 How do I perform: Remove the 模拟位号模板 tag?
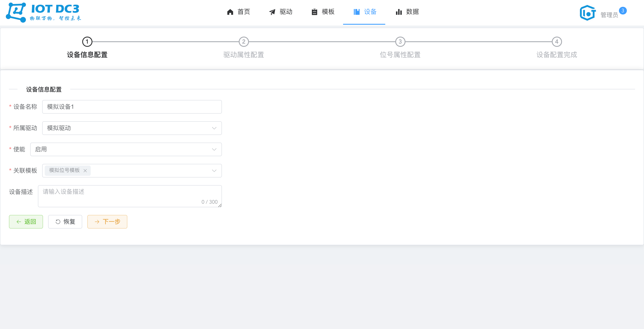click(85, 171)
